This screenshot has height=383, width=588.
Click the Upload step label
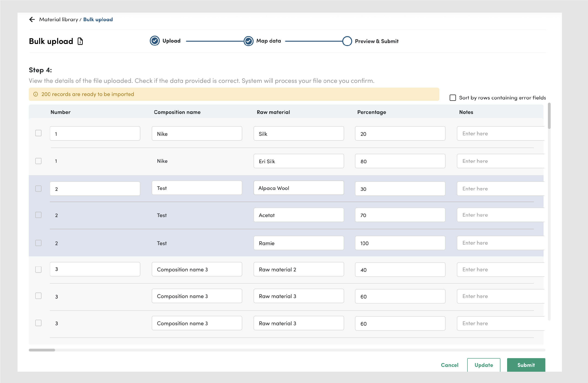click(x=171, y=41)
